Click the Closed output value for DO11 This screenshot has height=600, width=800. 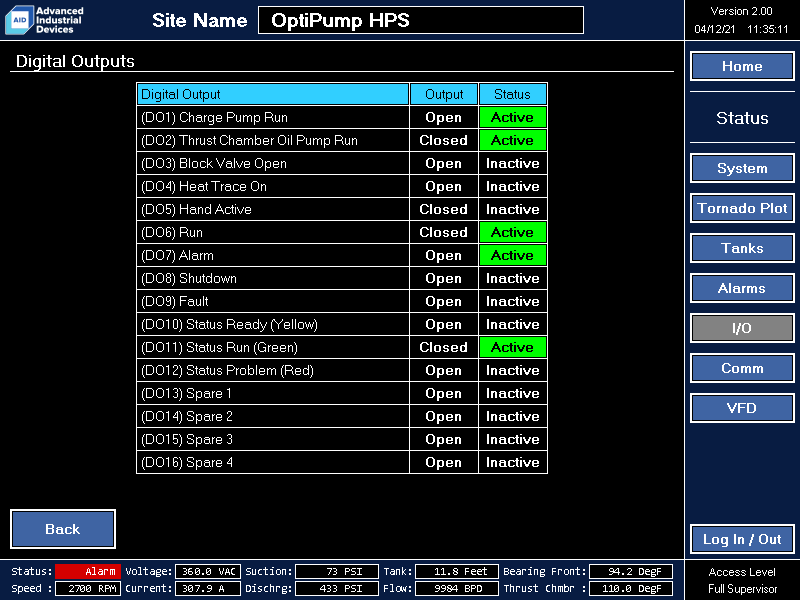[444, 347]
